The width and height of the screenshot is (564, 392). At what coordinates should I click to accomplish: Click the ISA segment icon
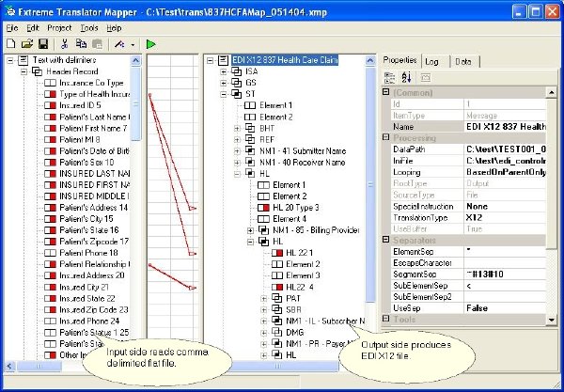point(236,71)
